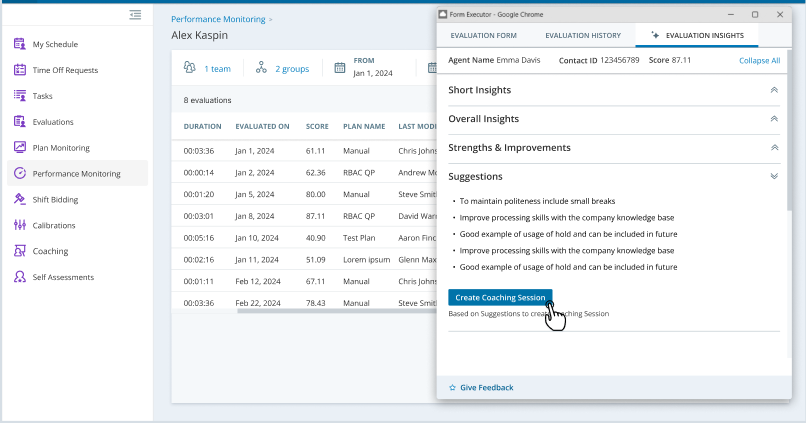Expand the Short Insights section

point(774,90)
